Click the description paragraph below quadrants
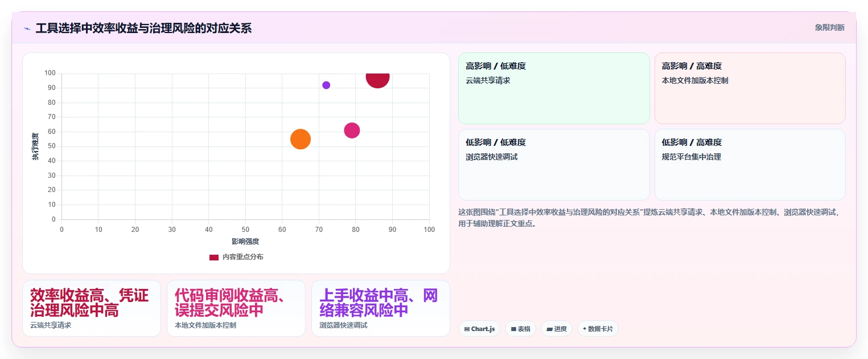 (x=649, y=218)
